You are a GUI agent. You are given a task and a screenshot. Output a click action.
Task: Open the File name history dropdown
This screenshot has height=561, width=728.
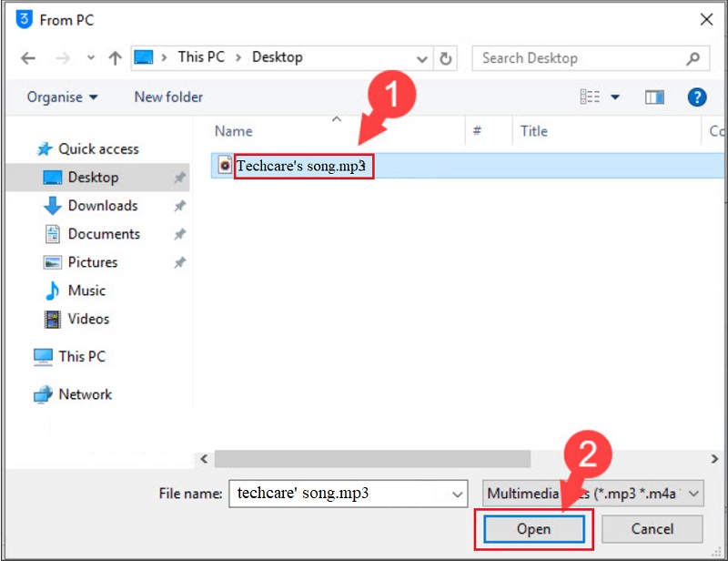[x=458, y=494]
